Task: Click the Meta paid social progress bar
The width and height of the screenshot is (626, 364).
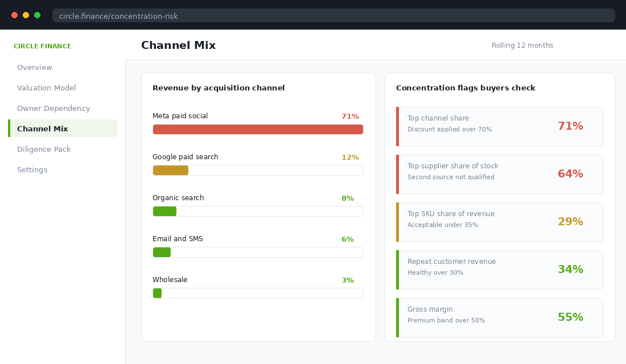Action: pos(258,129)
